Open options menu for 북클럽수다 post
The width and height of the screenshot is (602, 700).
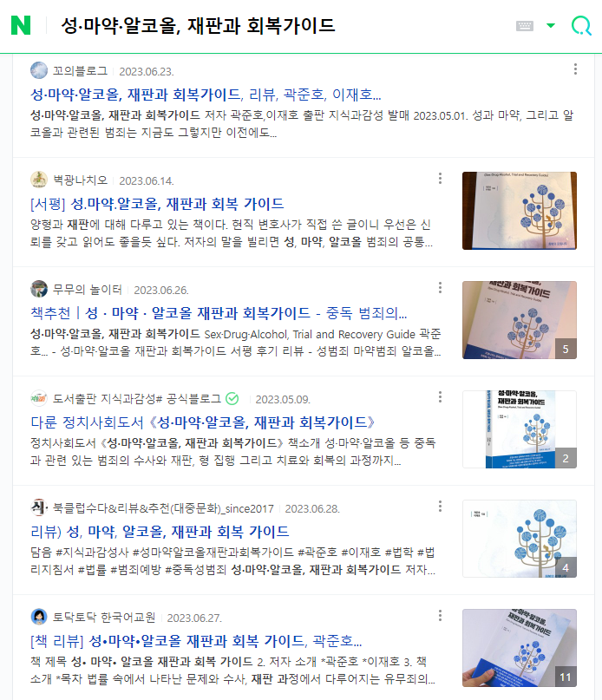point(440,507)
